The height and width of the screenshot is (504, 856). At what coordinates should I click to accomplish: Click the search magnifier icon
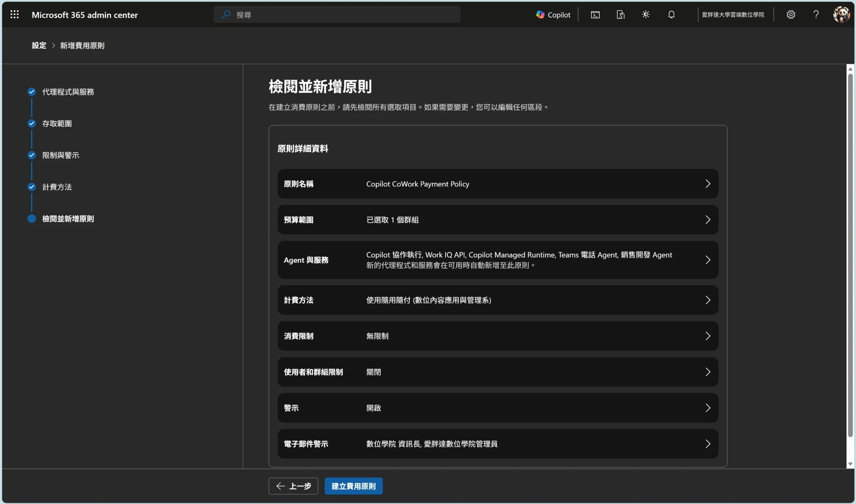click(x=226, y=15)
